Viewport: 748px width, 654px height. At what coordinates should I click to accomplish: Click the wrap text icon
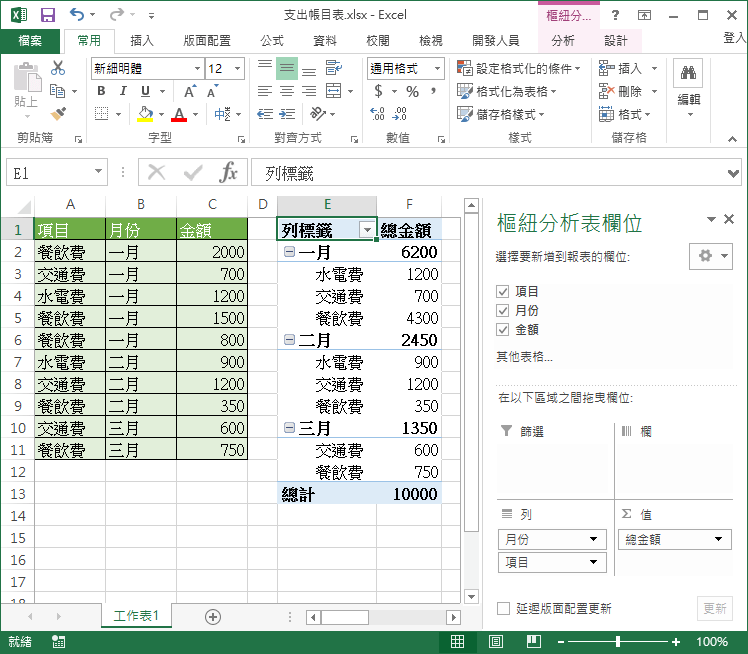point(333,68)
